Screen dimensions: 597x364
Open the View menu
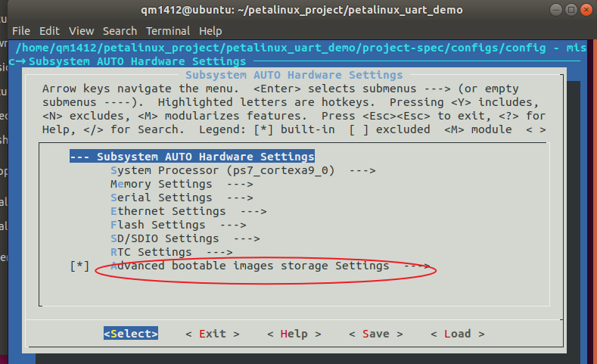click(81, 31)
